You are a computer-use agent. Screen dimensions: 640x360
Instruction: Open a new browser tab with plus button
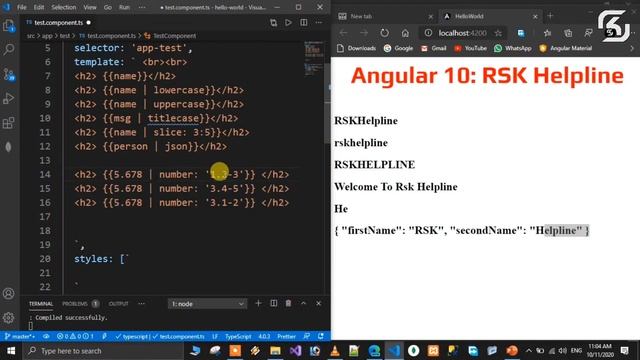tap(550, 16)
